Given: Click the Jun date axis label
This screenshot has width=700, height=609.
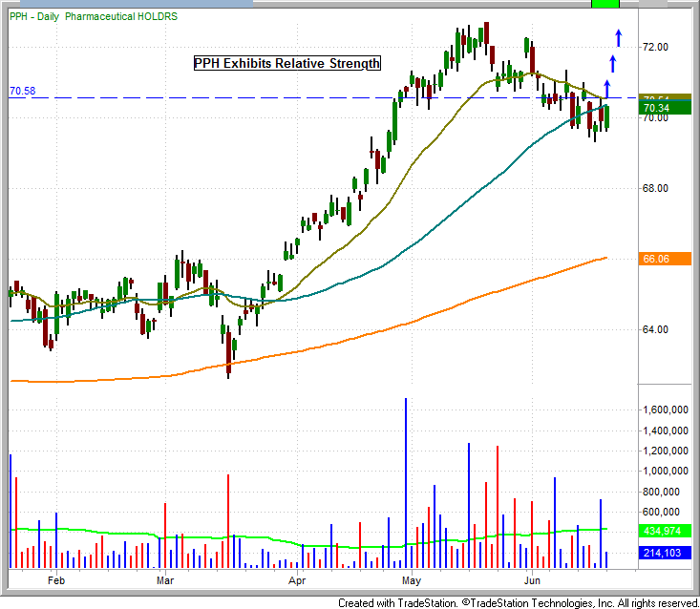Looking at the screenshot, I should point(532,580).
